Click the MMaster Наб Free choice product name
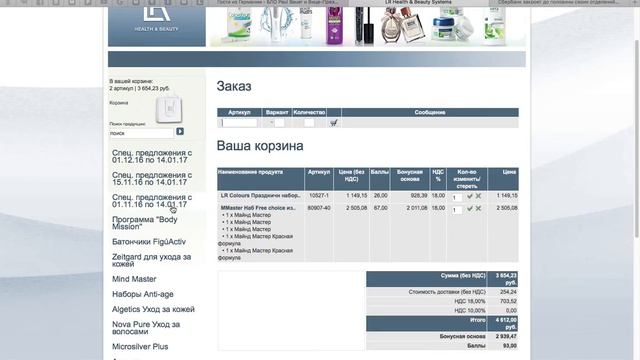The width and height of the screenshot is (640, 360). point(258,208)
